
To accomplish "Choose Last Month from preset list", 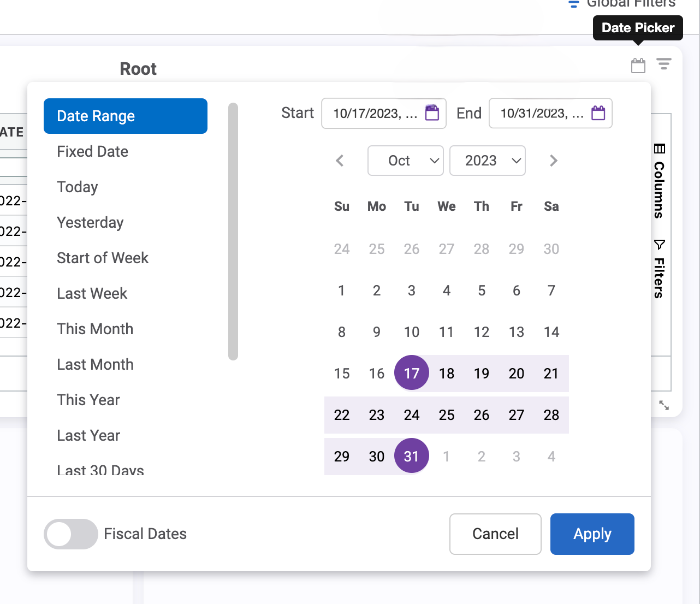I will (95, 364).
